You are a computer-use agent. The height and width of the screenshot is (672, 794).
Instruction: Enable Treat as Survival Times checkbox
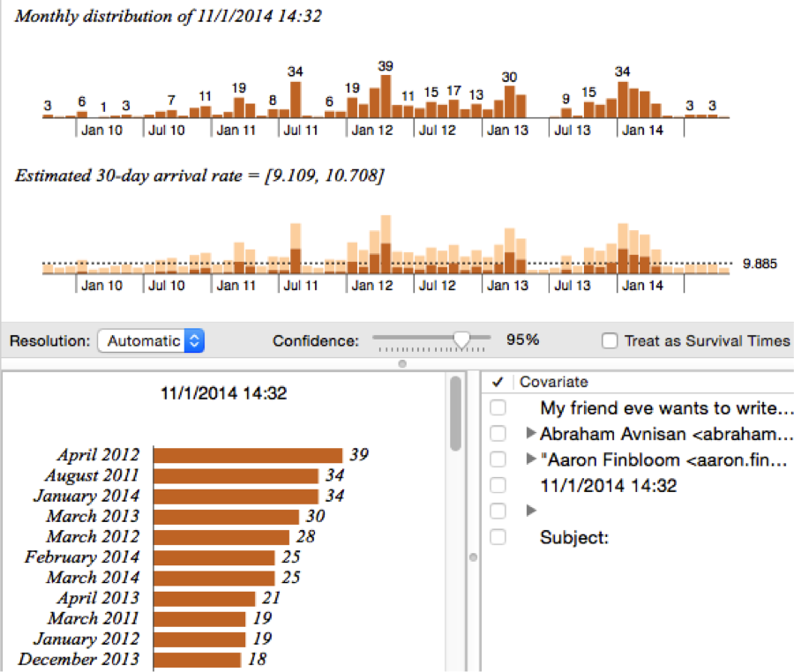coord(610,340)
